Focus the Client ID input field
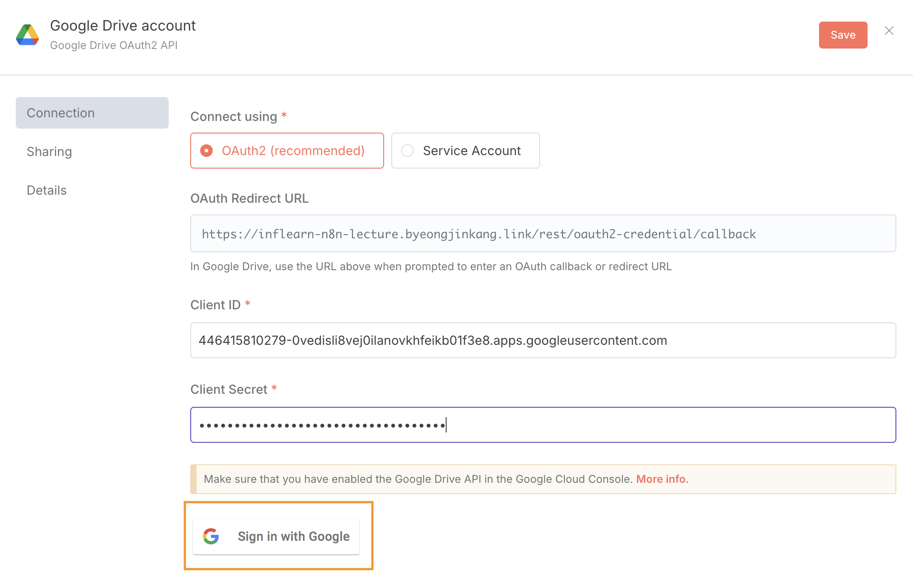 (543, 340)
